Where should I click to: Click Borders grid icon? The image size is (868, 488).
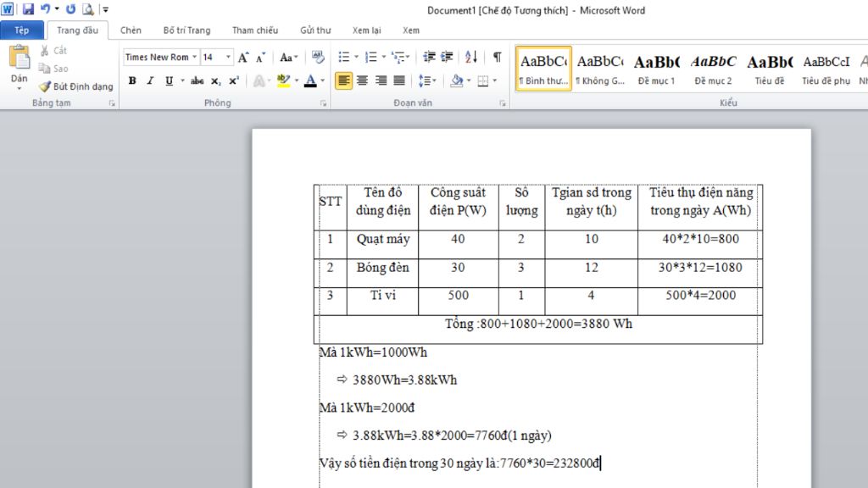[x=482, y=80]
